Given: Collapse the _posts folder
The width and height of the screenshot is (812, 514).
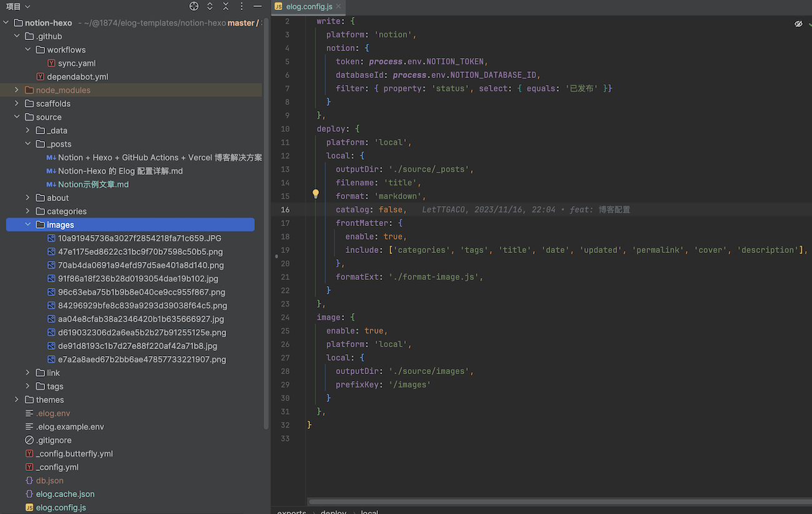Looking at the screenshot, I should 28,144.
